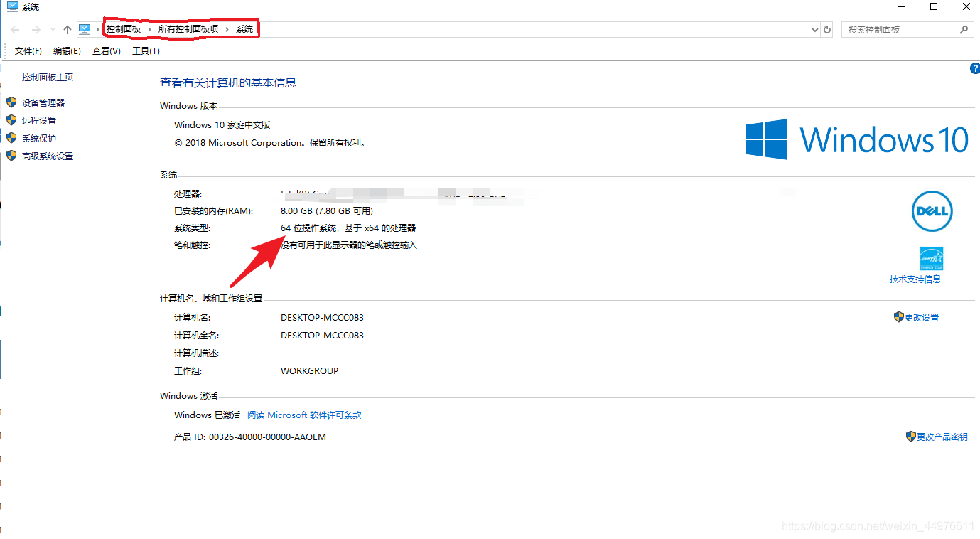Image resolution: width=980 pixels, height=539 pixels.
Task: Click shield icon beside 设备管理器
Action: [11, 102]
